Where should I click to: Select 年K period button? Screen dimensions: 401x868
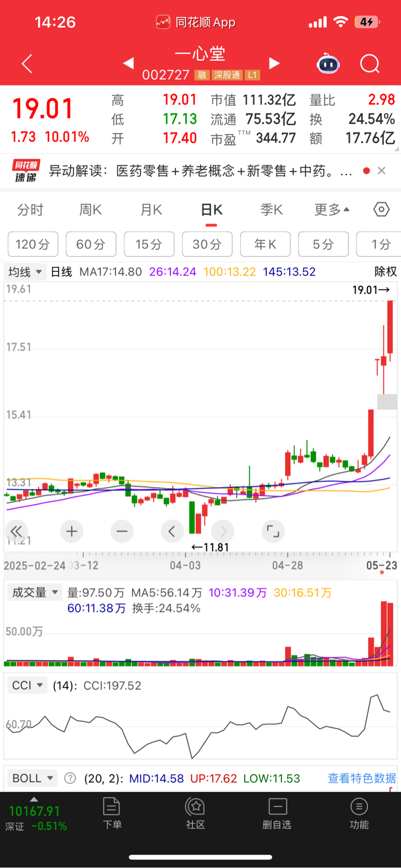pos(265,244)
